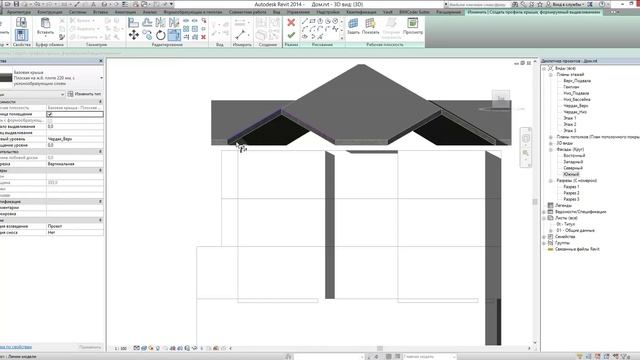The width and height of the screenshot is (640, 360).
Task: Expand Планы потолков node in project browser
Action: (x=551, y=137)
